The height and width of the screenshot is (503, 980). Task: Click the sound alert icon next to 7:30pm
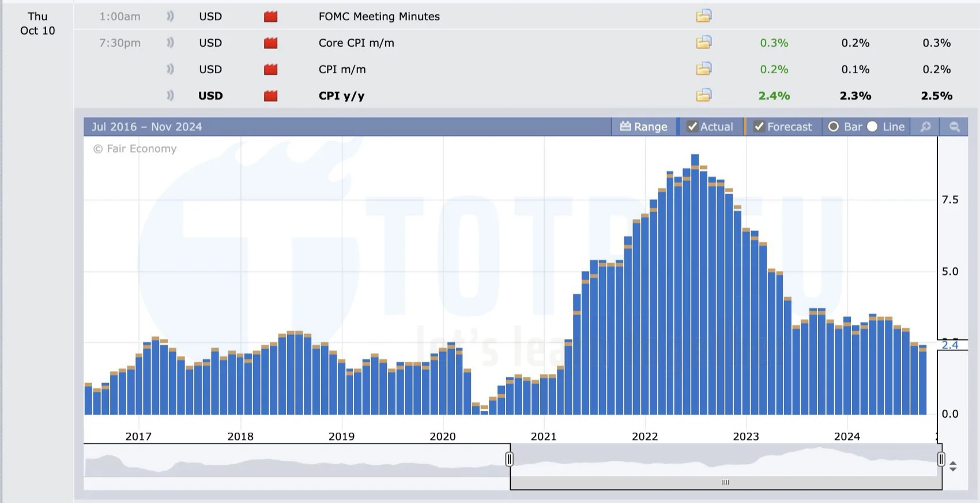pos(170,43)
